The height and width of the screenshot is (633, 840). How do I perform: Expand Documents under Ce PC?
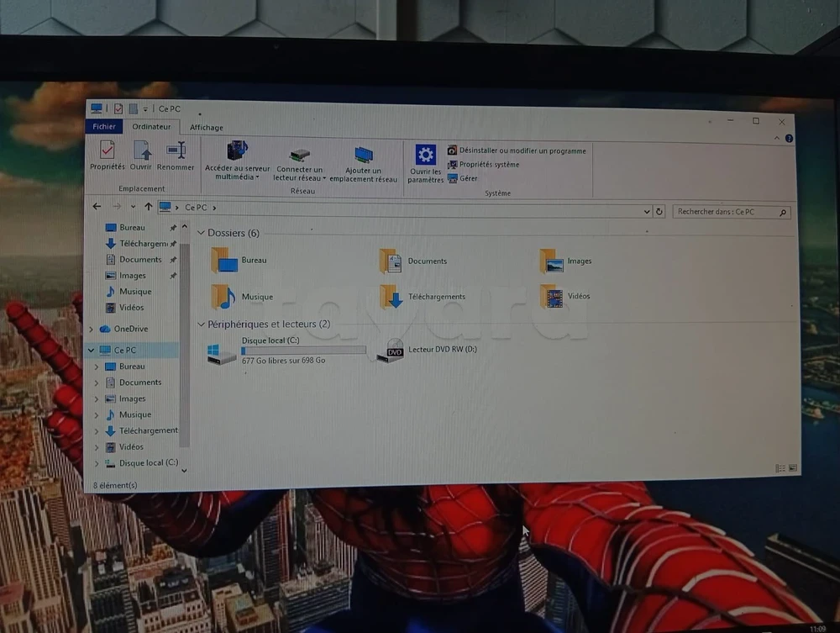pyautogui.click(x=97, y=382)
